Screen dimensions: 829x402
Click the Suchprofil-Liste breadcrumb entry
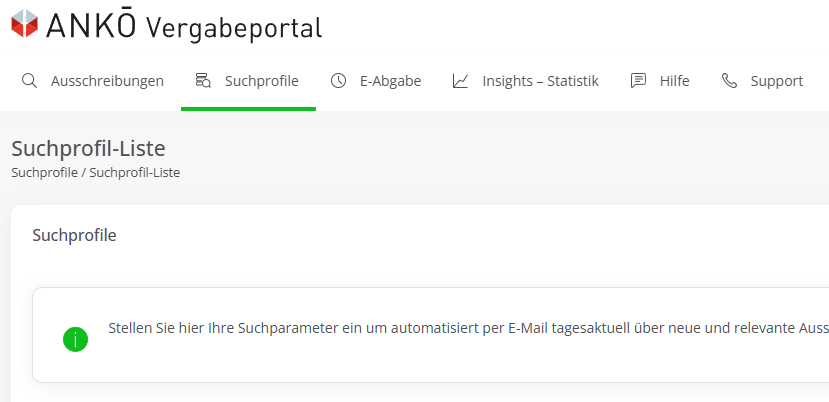(135, 172)
